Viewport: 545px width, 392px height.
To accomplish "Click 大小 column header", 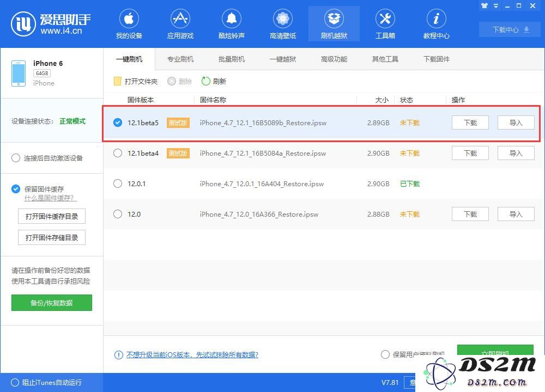I will pos(382,100).
